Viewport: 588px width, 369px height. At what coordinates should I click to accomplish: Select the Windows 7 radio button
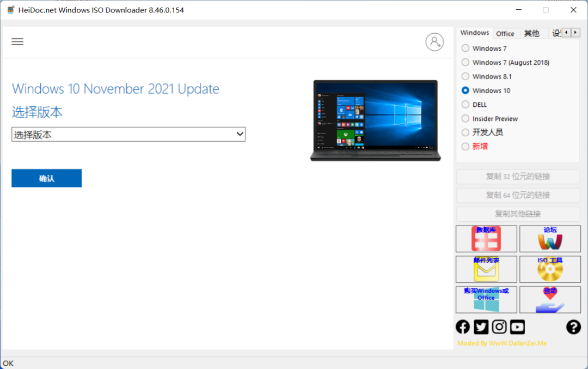(465, 48)
